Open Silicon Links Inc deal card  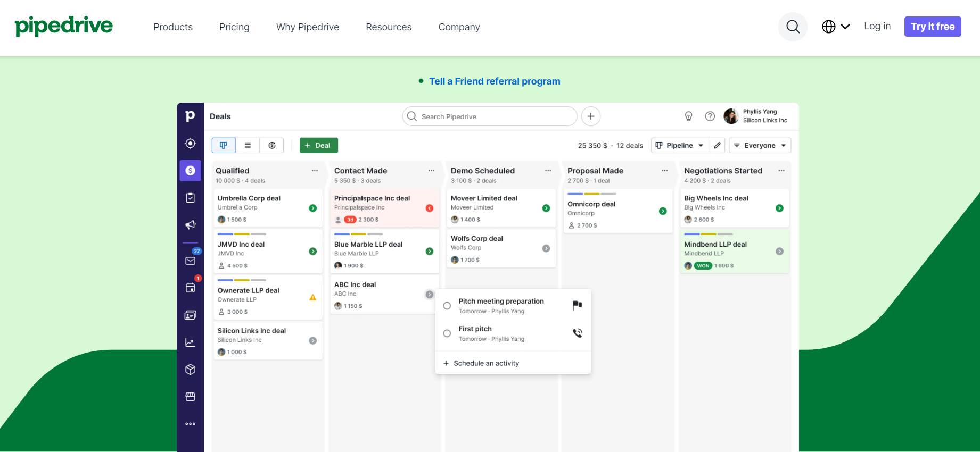click(268, 341)
